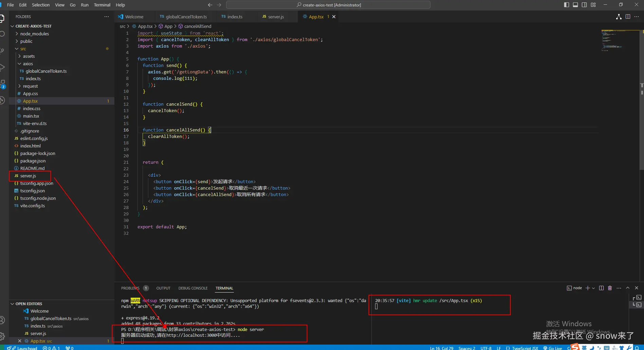Expand the node_modules folder
Image resolution: width=644 pixels, height=350 pixels.
pyautogui.click(x=34, y=34)
